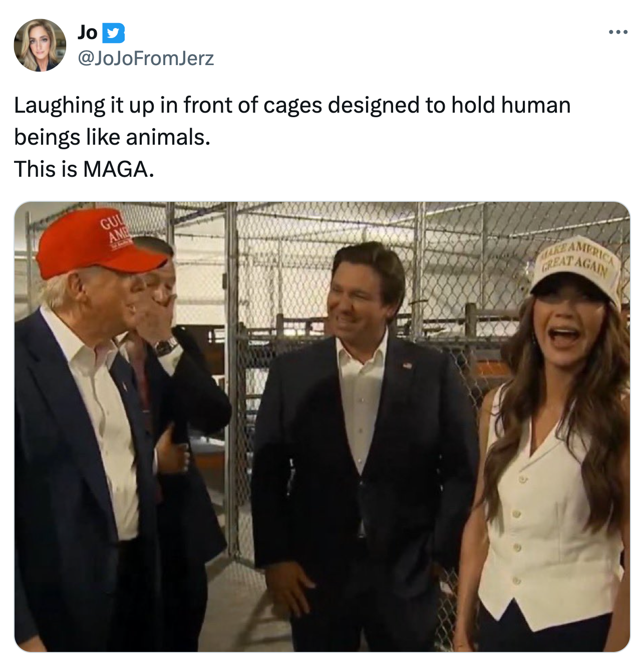Click the word "animals." in the tweet text

[x=168, y=137]
